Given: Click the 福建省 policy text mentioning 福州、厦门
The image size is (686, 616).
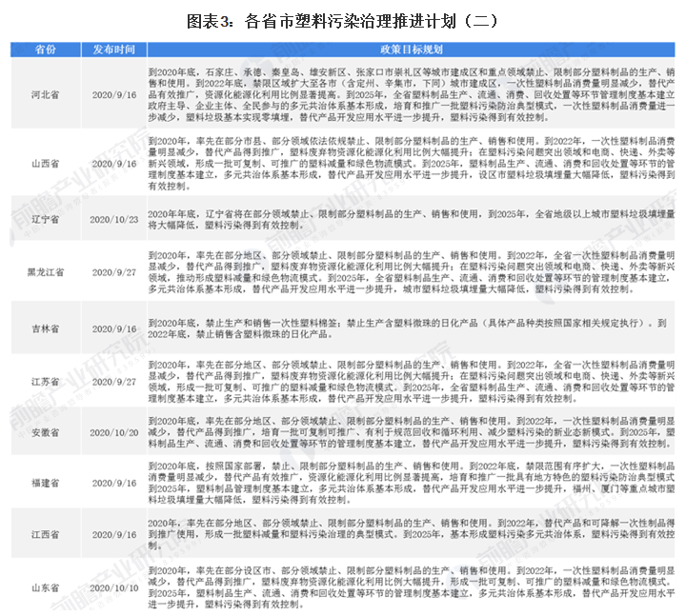Looking at the screenshot, I should tap(412, 483).
